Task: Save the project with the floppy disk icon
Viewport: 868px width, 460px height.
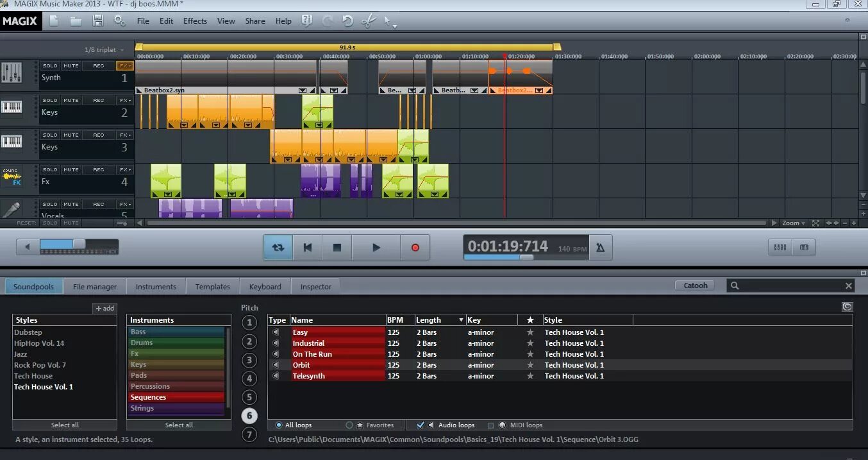Action: pos(97,21)
